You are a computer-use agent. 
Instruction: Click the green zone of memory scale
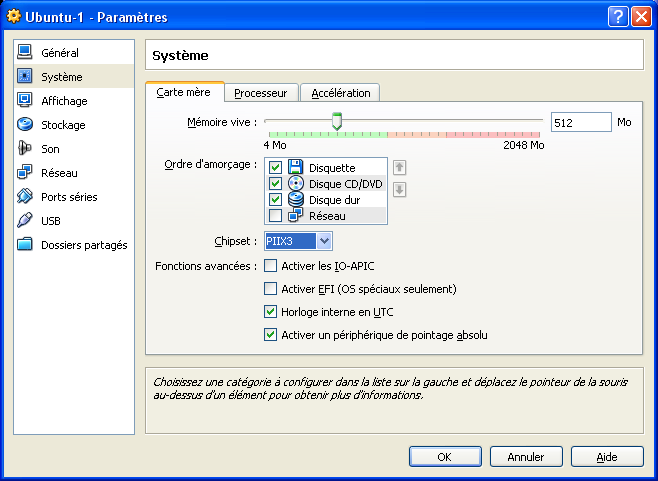(x=328, y=134)
